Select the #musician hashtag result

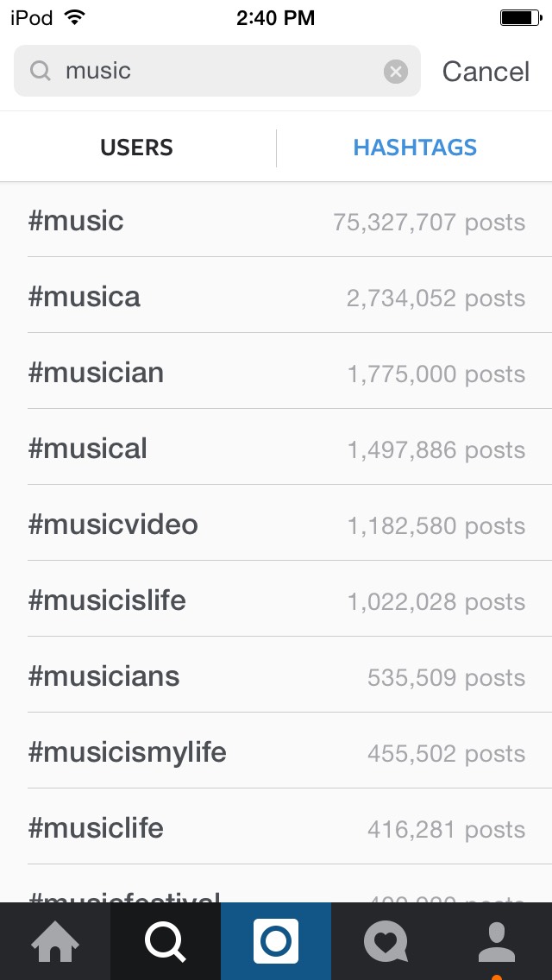coord(276,373)
